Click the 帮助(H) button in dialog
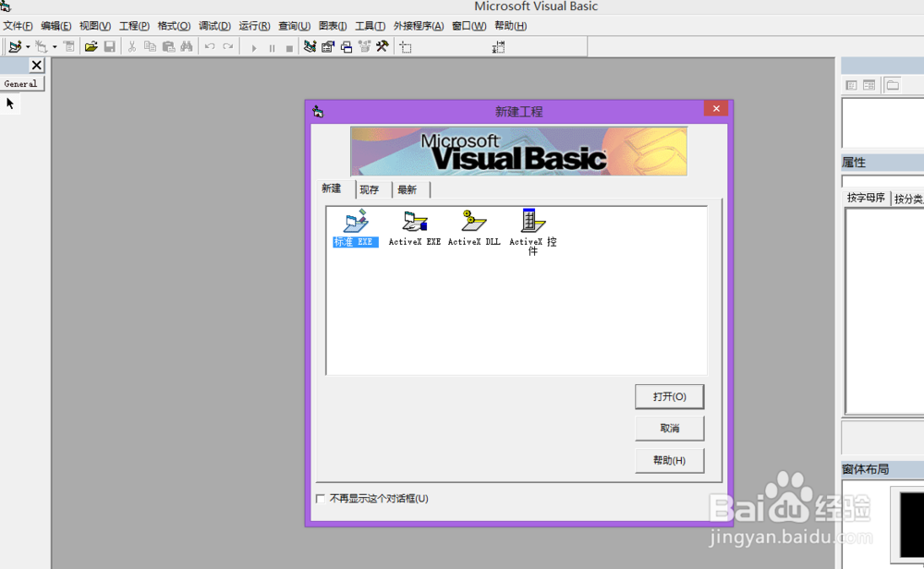 [669, 461]
